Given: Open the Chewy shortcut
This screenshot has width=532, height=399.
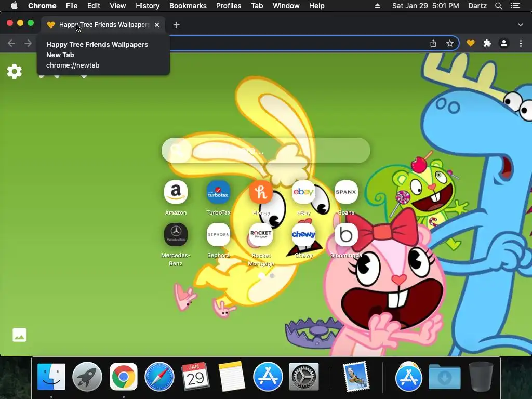Looking at the screenshot, I should pos(303,234).
